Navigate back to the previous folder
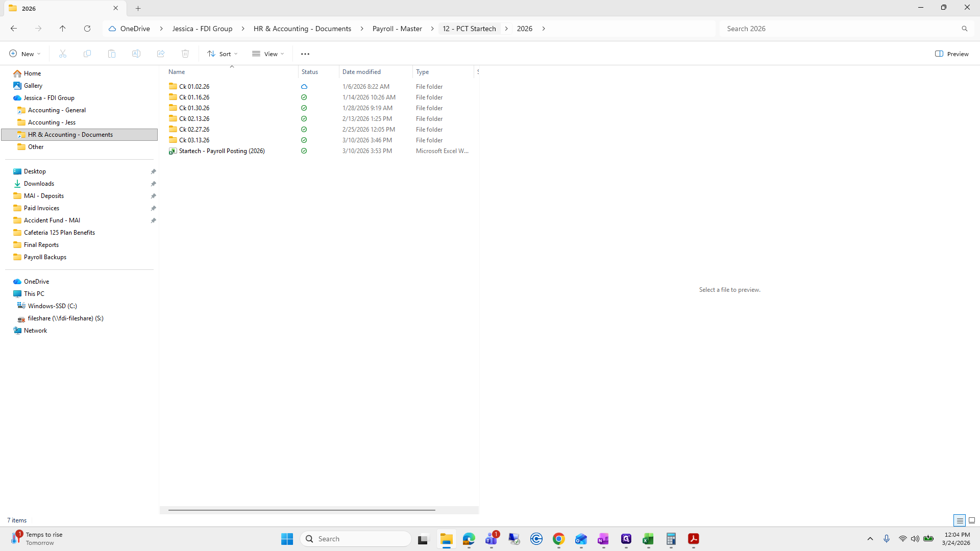Image resolution: width=980 pixels, height=551 pixels. pos(13,29)
